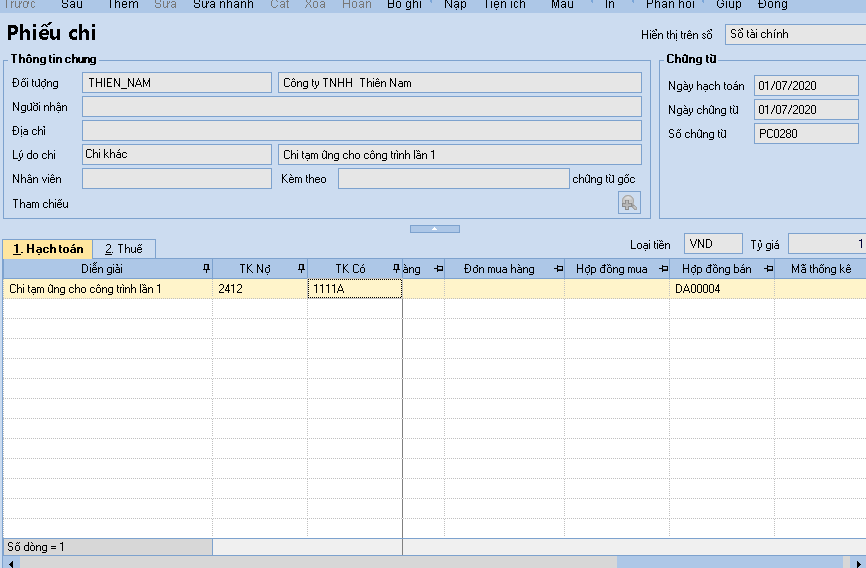Switch to the Thuế tab
This screenshot has width=866, height=568.
[x=124, y=249]
